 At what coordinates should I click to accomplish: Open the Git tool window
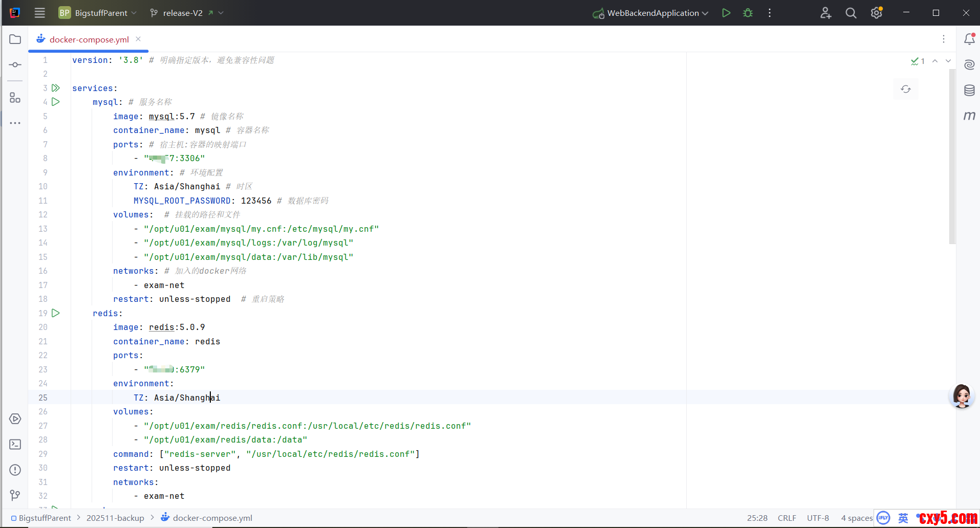15,495
